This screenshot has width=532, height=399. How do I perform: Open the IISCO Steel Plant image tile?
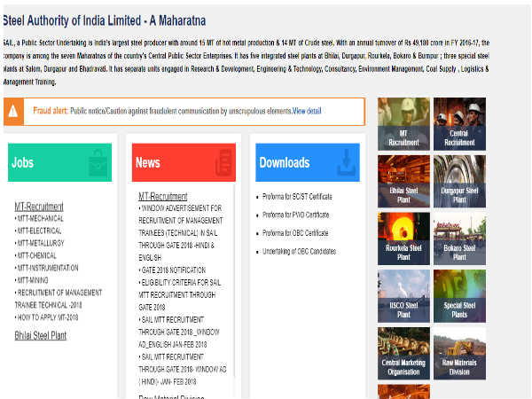[403, 296]
